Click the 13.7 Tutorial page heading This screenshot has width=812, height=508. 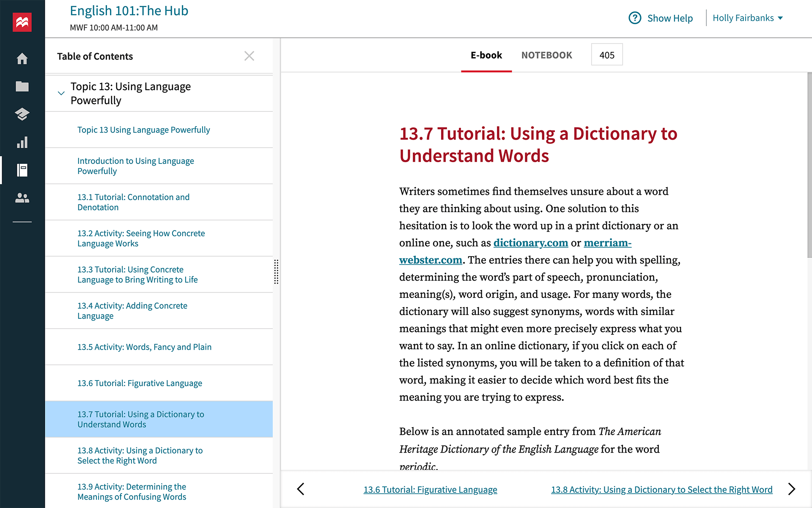(x=538, y=145)
